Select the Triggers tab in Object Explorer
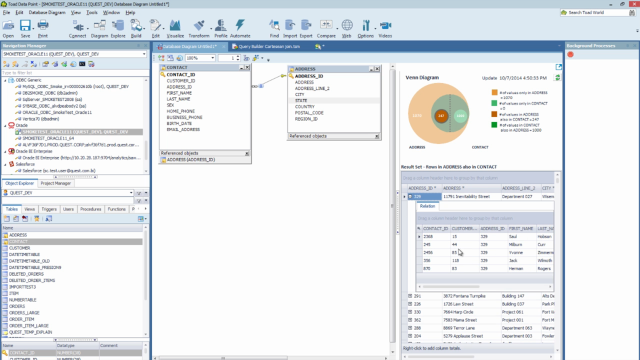 point(49,209)
